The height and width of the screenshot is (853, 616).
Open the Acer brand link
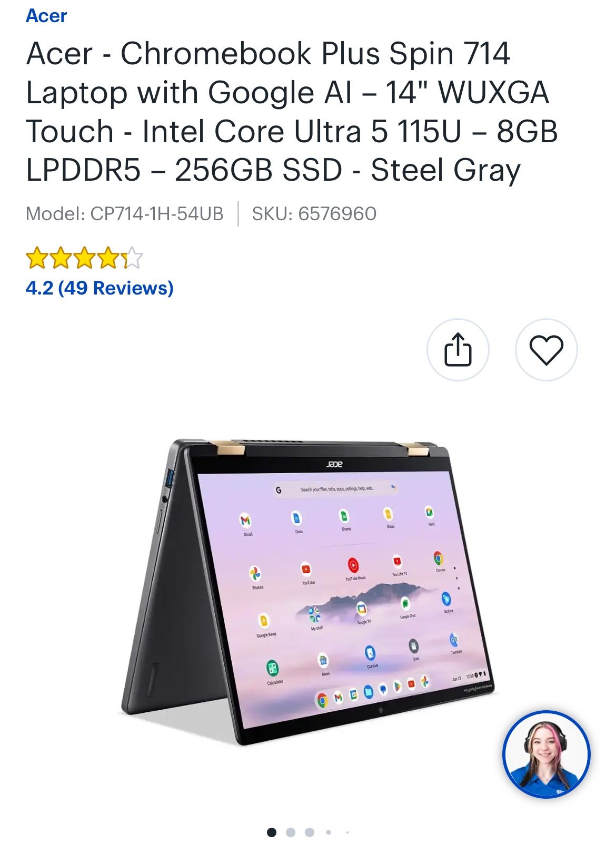click(x=46, y=16)
